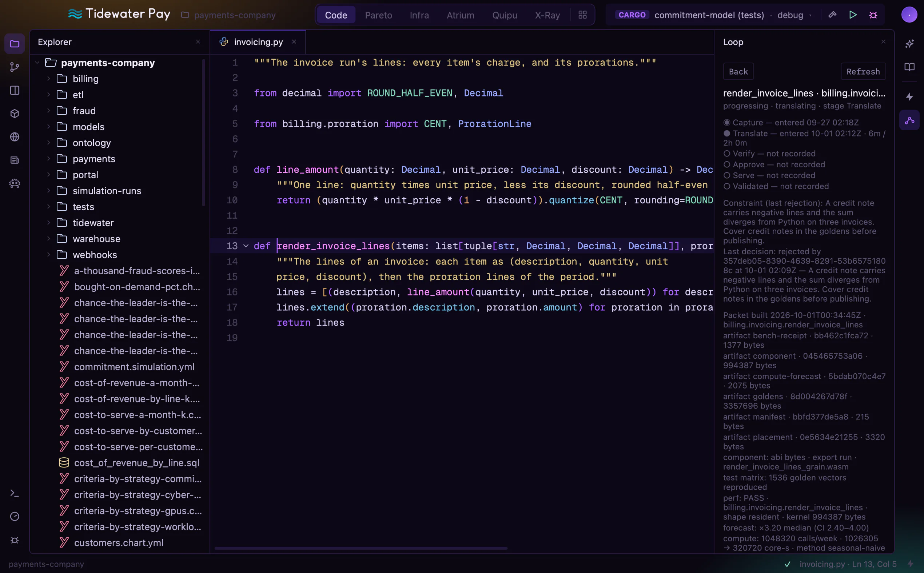Viewport: 924px width, 573px height.
Task: Open the sparkle assistant icon
Action: click(909, 44)
